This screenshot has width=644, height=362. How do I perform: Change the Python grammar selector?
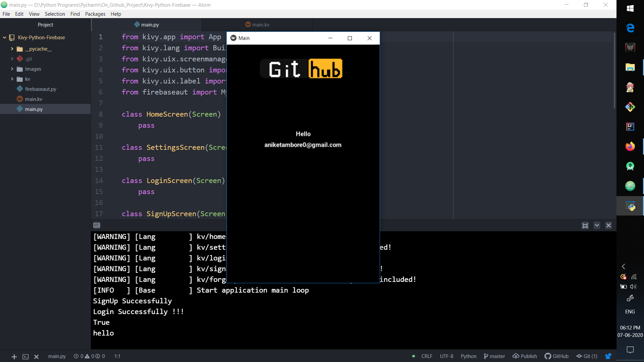click(x=468, y=356)
